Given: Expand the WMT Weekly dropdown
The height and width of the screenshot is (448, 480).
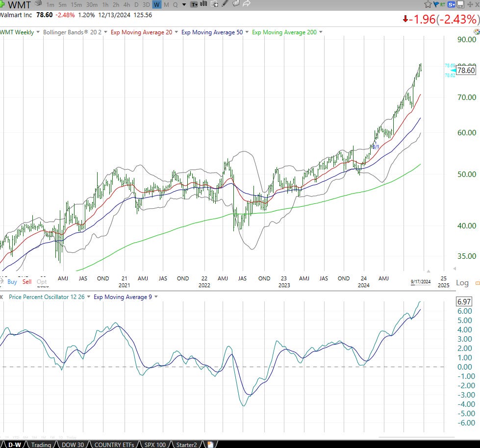Looking at the screenshot, I should click(x=38, y=32).
